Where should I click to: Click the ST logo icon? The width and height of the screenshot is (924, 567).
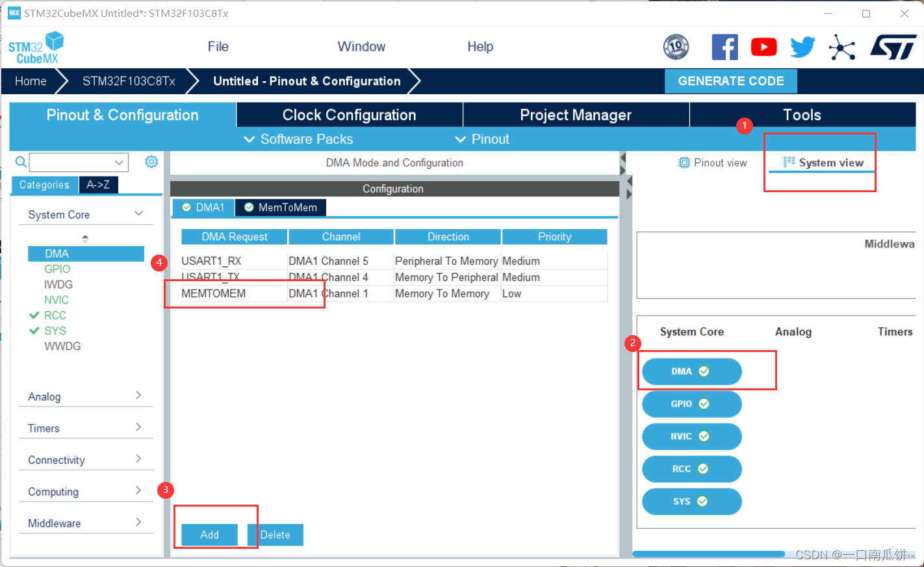point(893,47)
